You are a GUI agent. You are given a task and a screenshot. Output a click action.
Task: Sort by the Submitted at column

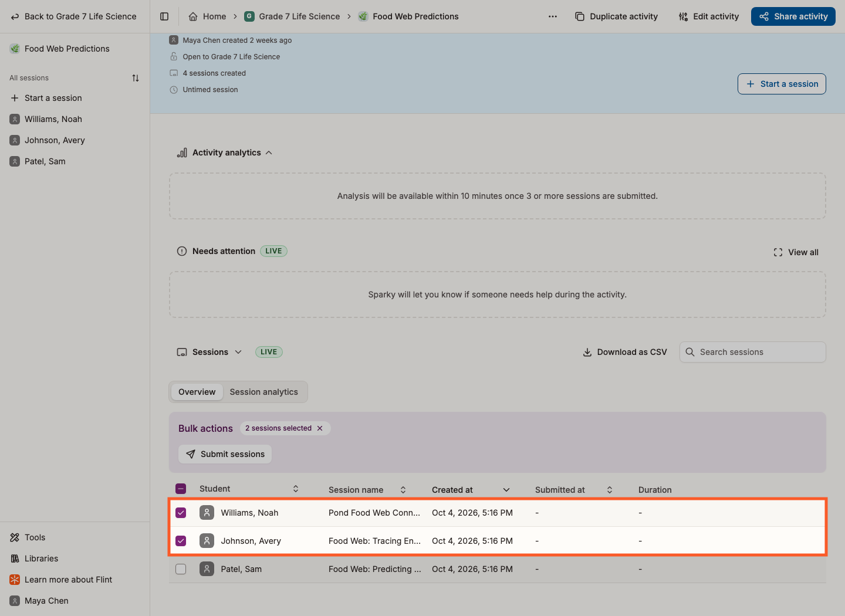[610, 490]
